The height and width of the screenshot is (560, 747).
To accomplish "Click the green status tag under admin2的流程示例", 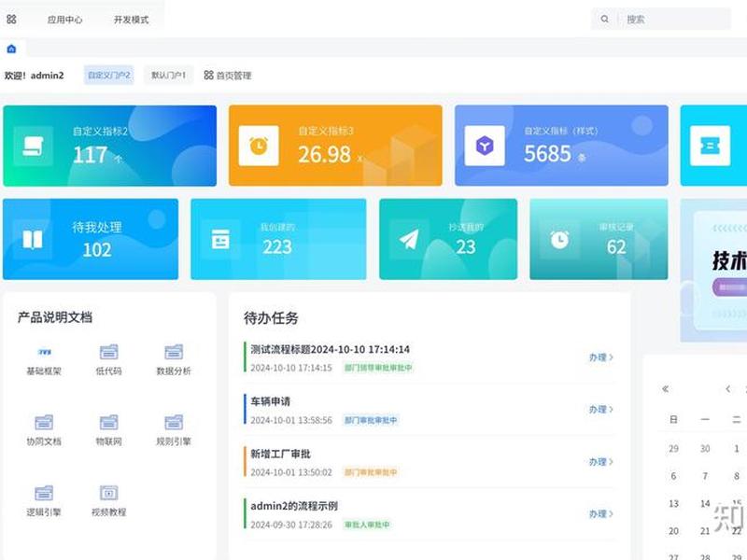I will pyautogui.click(x=367, y=525).
